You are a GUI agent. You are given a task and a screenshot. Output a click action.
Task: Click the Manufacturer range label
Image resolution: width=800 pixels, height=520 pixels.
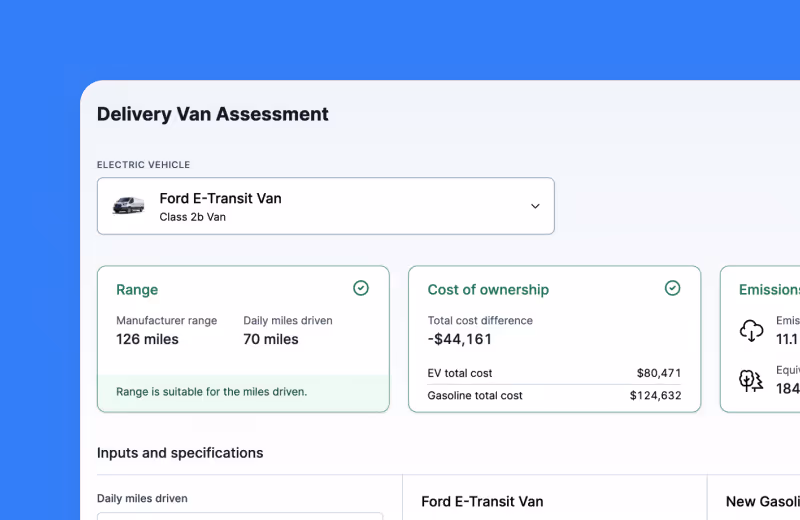[x=166, y=320]
